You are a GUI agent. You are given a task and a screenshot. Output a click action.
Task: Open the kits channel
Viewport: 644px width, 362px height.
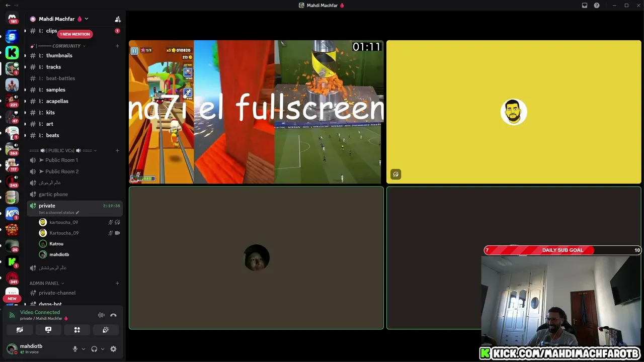click(x=74, y=113)
